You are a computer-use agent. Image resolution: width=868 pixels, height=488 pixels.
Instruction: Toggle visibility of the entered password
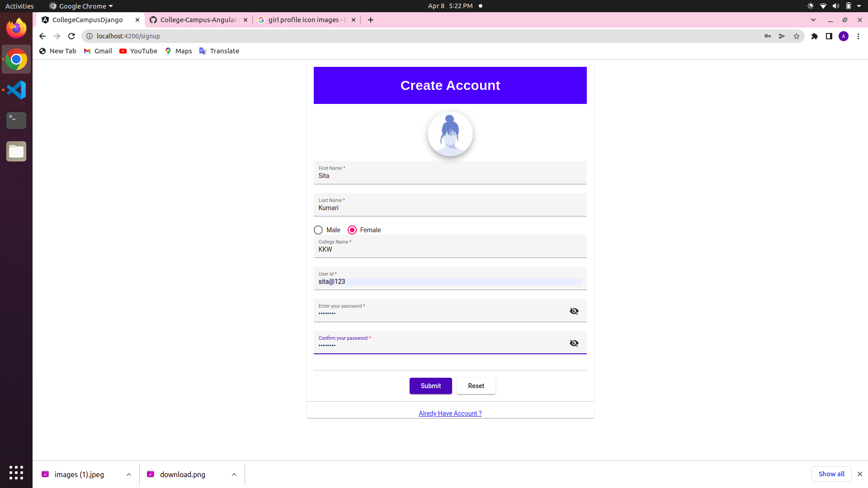574,311
